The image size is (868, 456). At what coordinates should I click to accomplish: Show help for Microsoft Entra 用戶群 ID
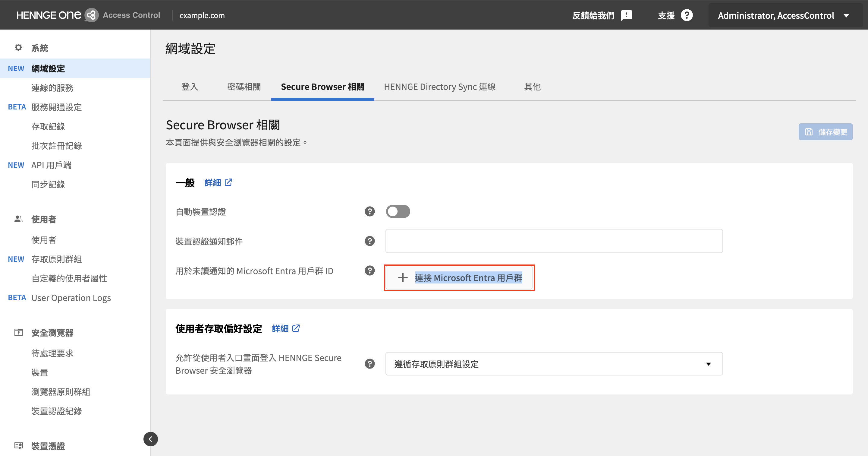(x=370, y=271)
